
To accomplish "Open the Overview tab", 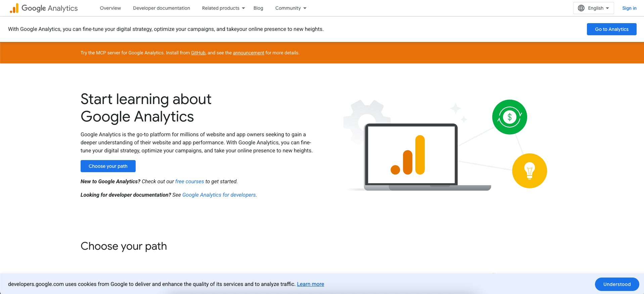I will coord(110,8).
